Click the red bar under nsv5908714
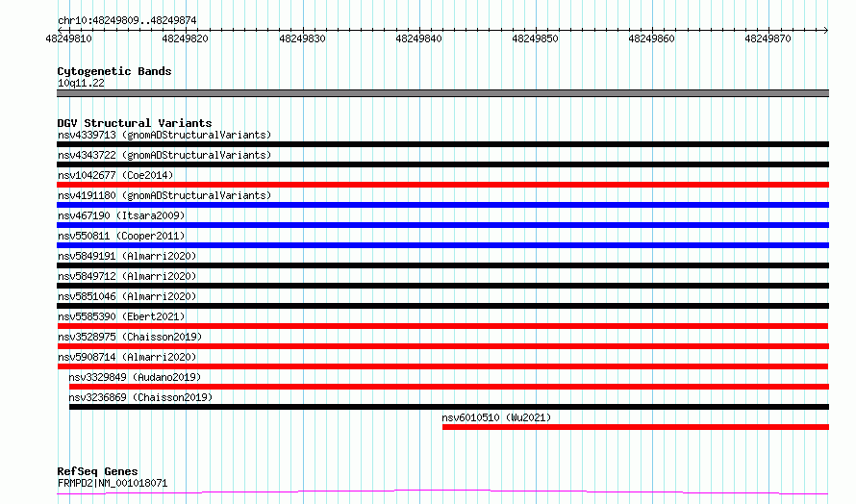The width and height of the screenshot is (856, 504). (x=442, y=366)
